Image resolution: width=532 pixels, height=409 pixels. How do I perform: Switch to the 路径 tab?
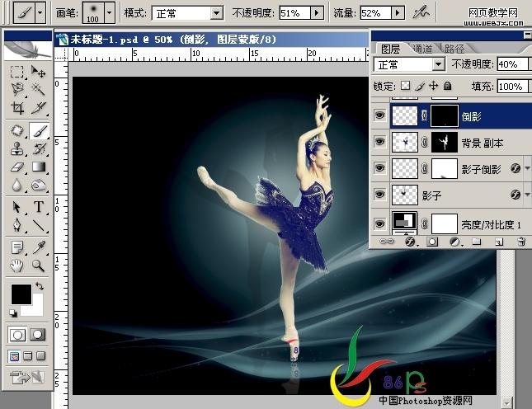[454, 49]
